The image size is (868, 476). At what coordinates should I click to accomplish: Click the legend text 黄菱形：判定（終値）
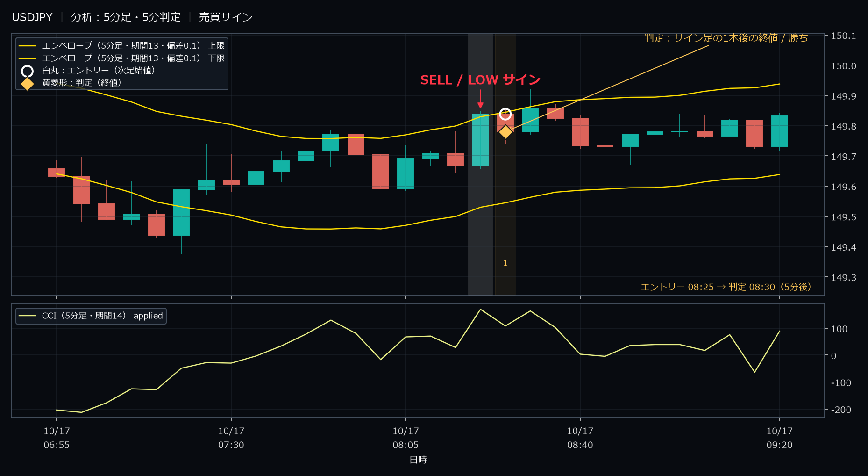(82, 82)
